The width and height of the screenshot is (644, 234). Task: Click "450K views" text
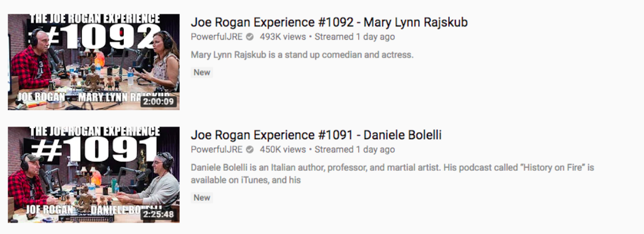click(x=283, y=149)
